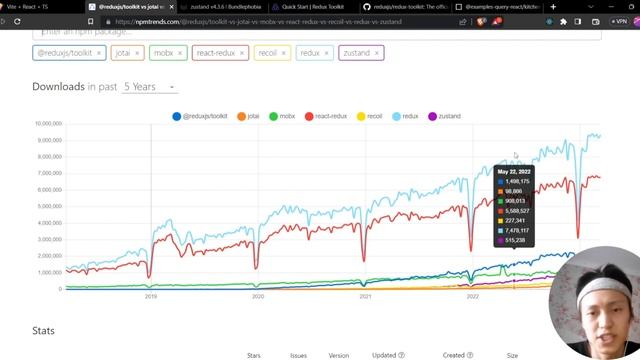The width and height of the screenshot is (640, 360).
Task: Click the Size column header
Action: point(512,356)
